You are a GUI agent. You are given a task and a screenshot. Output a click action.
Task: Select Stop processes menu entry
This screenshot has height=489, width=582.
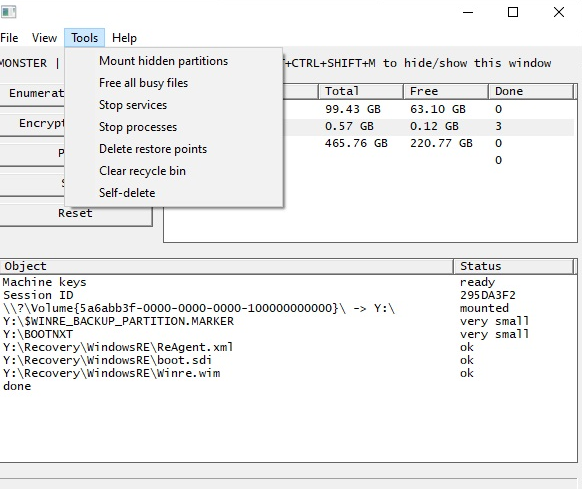coord(174,127)
